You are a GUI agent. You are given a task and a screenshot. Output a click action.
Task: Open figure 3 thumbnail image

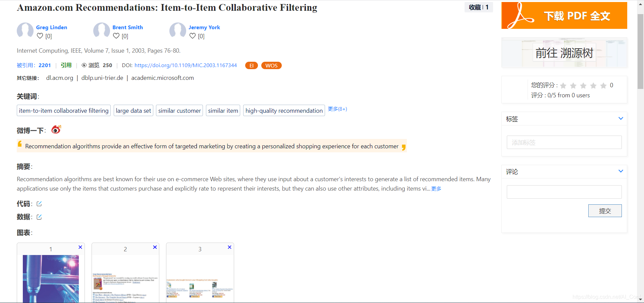click(x=200, y=279)
